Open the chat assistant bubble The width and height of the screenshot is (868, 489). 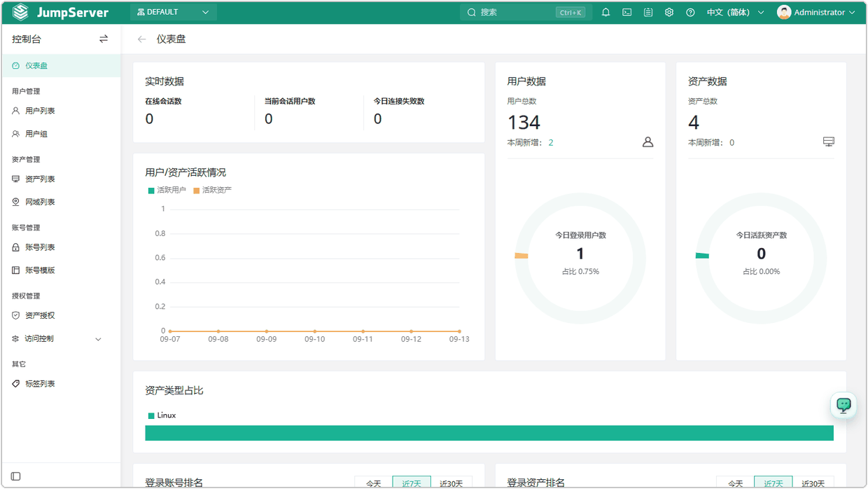pyautogui.click(x=843, y=405)
